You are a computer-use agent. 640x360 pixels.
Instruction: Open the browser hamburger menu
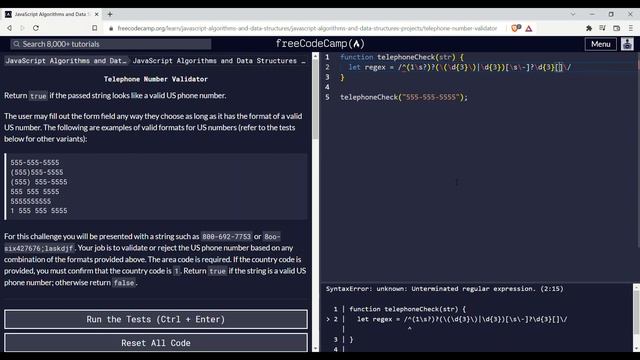click(x=631, y=28)
